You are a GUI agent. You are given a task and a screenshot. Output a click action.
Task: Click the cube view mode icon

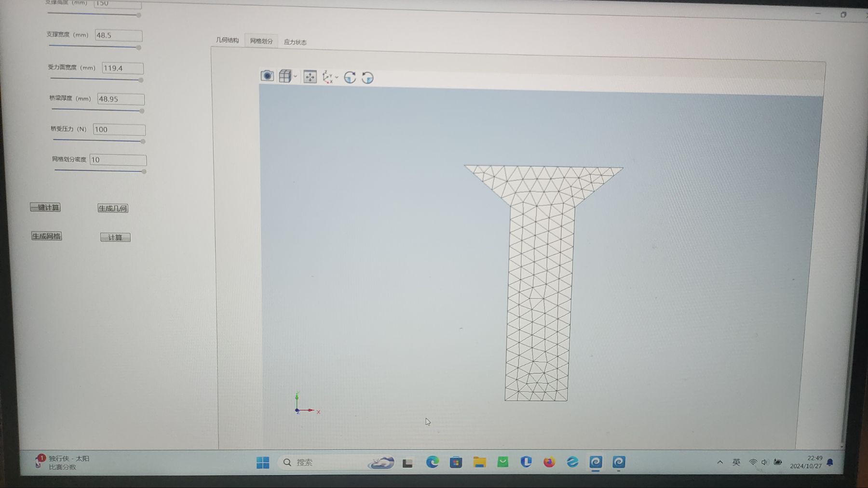[x=285, y=76]
